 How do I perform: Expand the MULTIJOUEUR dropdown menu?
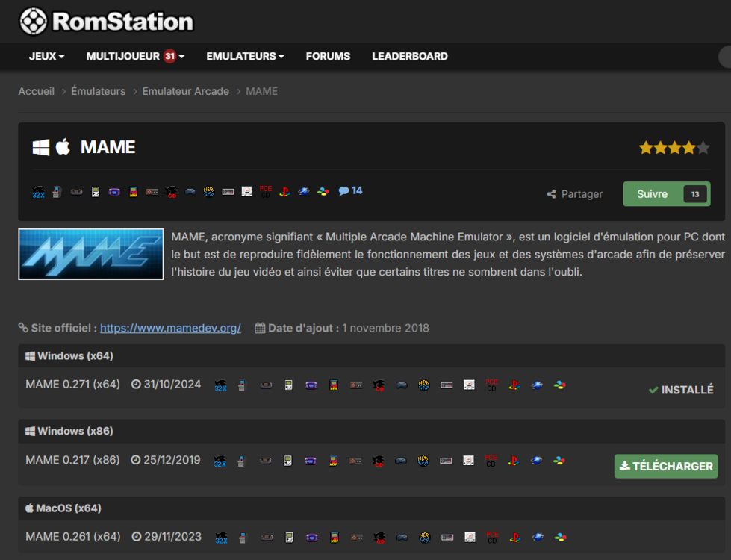(x=136, y=56)
